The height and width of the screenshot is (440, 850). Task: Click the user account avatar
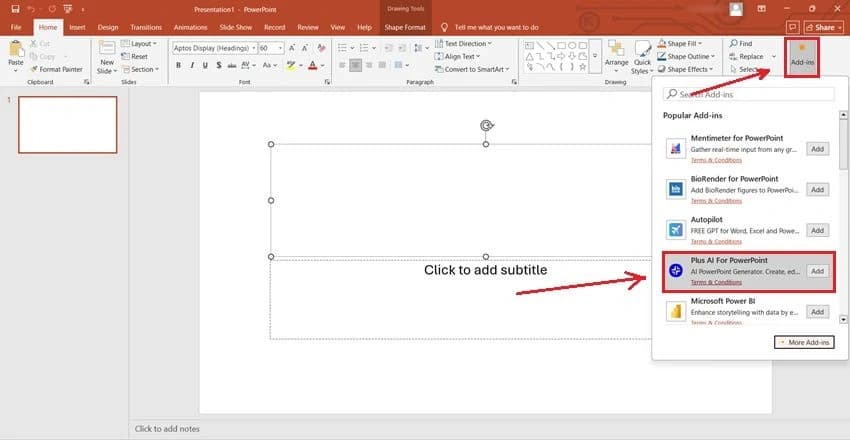click(x=736, y=9)
